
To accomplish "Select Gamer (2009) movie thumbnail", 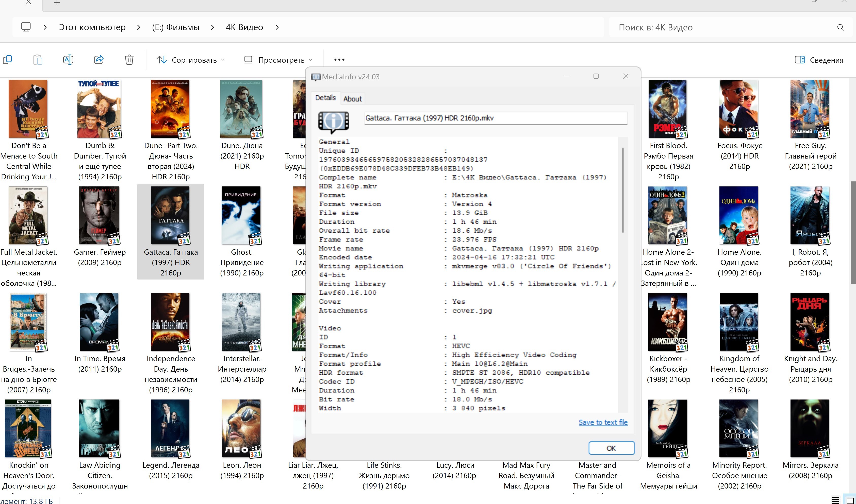I will (x=99, y=216).
